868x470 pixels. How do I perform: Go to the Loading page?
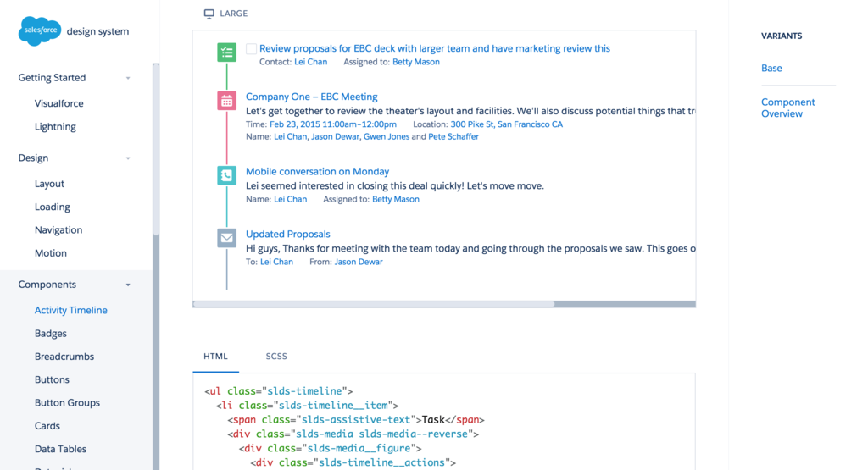[52, 207]
